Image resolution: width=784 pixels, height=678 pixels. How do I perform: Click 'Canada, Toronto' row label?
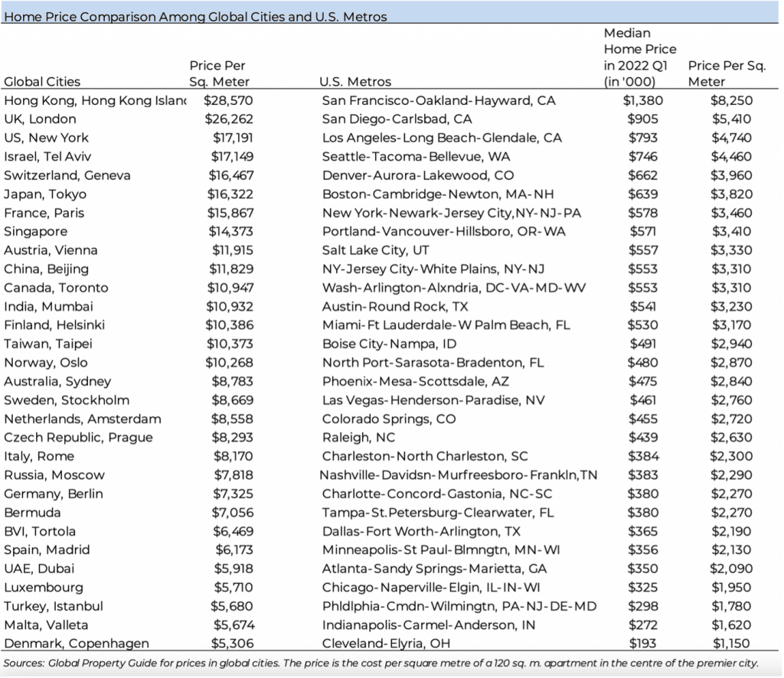[56, 288]
